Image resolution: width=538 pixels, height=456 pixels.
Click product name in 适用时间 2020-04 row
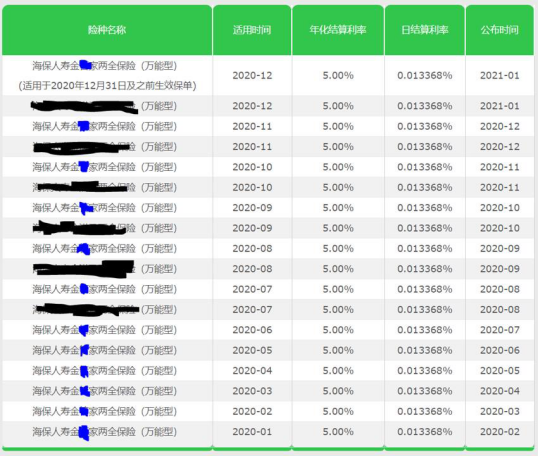105,371
